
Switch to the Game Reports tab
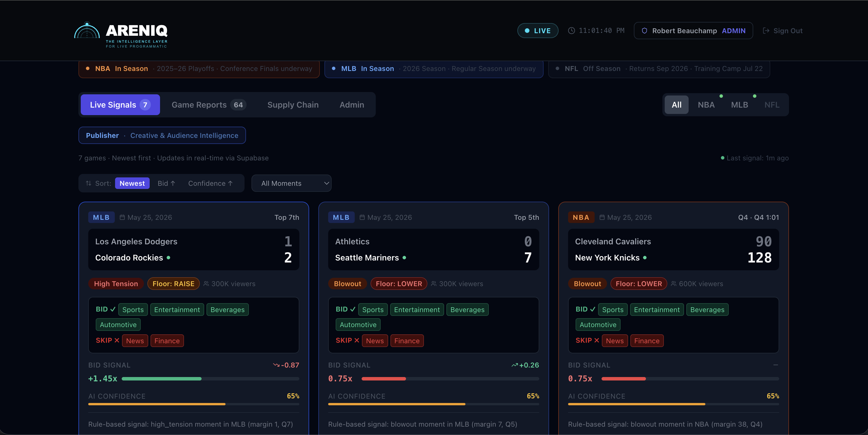(209, 105)
